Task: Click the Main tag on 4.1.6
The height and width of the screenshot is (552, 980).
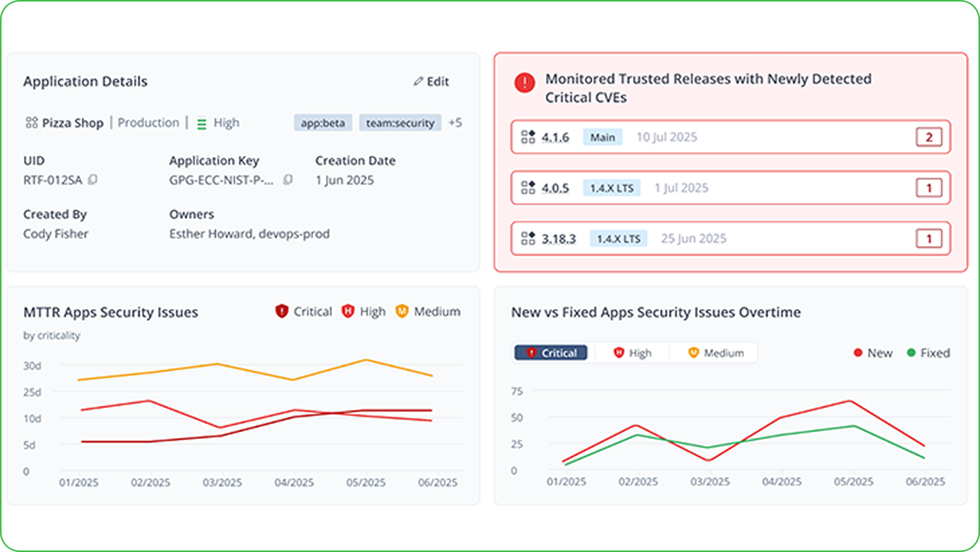Action: (x=603, y=137)
